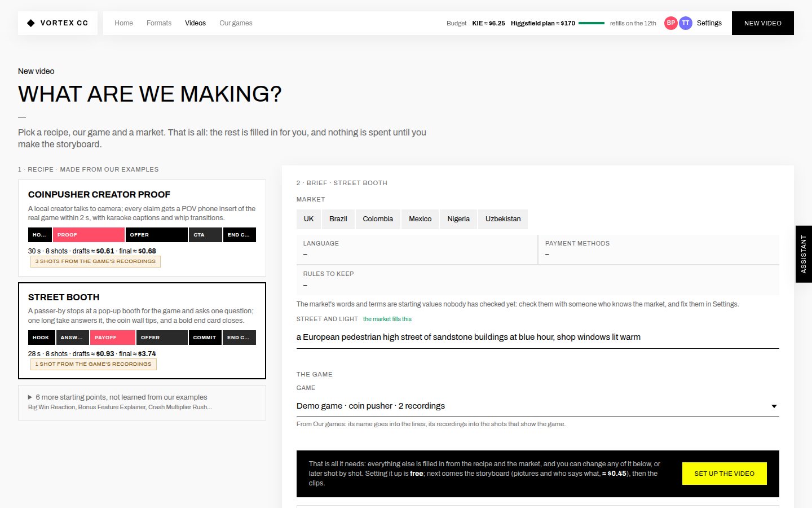Choose the UK market
The height and width of the screenshot is (508, 812).
click(x=308, y=219)
